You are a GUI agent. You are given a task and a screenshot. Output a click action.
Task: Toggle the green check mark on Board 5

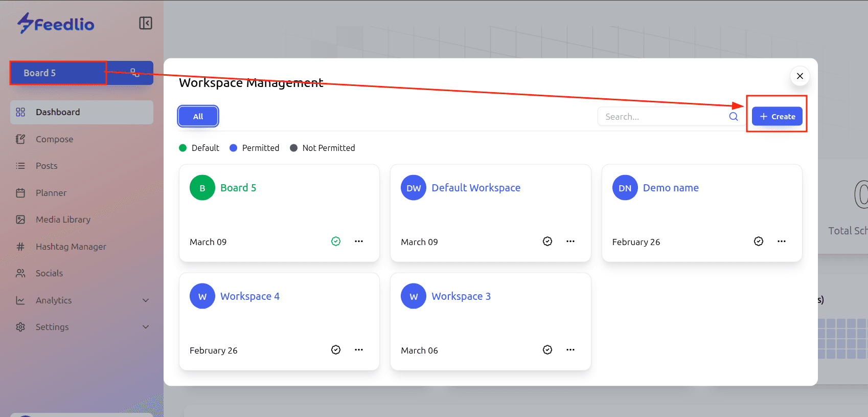[336, 242]
